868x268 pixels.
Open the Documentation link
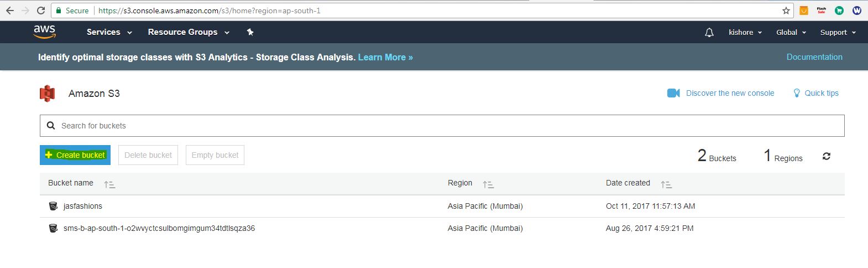coord(814,57)
